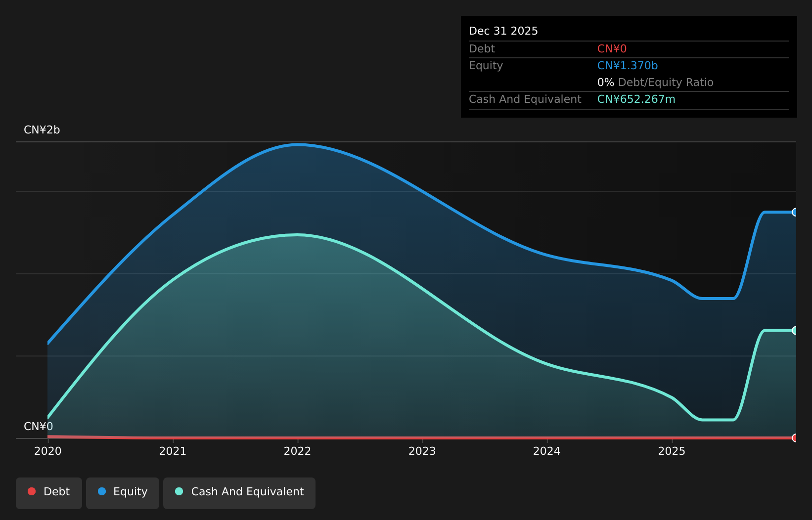Click the 2023 x-axis label
The height and width of the screenshot is (520, 812).
[x=422, y=451]
